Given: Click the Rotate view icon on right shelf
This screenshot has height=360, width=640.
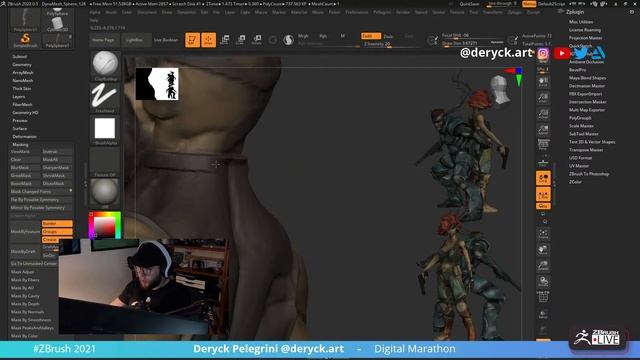Looking at the screenshot, I should (543, 282).
